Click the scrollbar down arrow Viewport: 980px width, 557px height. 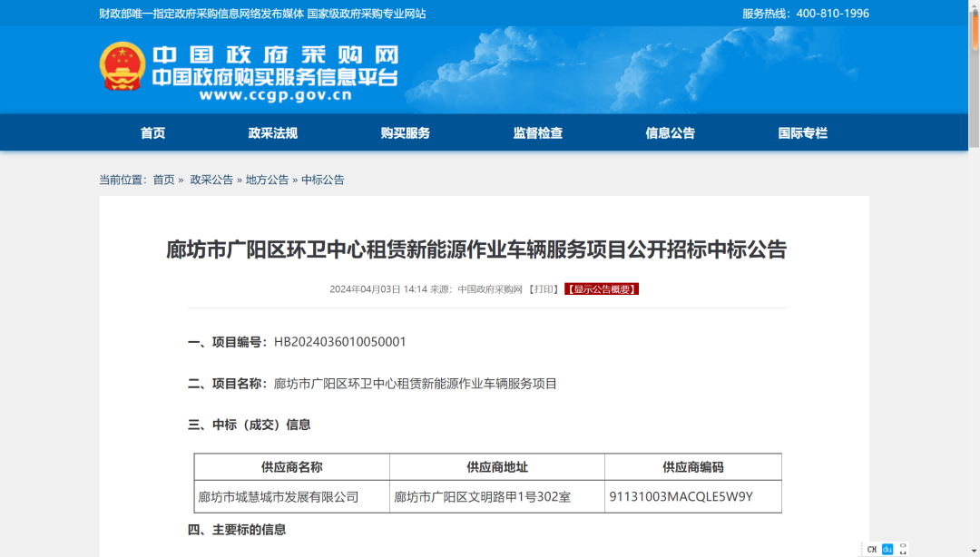(975, 552)
